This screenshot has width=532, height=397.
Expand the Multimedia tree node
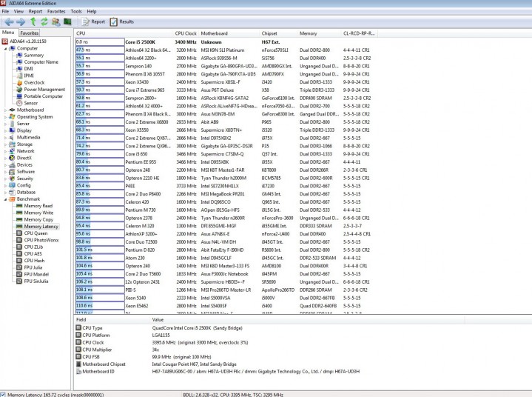(5, 138)
